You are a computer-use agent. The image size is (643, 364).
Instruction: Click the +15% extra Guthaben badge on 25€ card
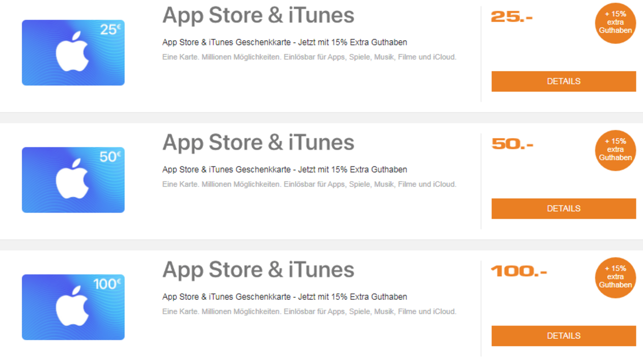[x=615, y=22]
